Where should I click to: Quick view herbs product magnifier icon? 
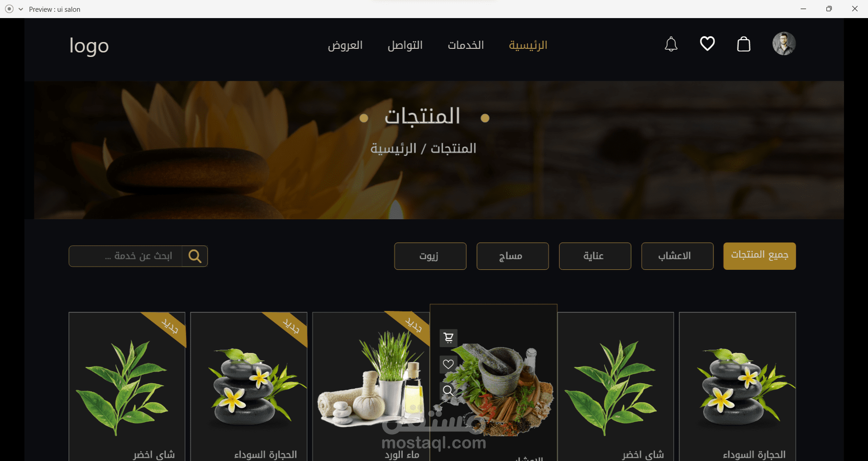[448, 390]
